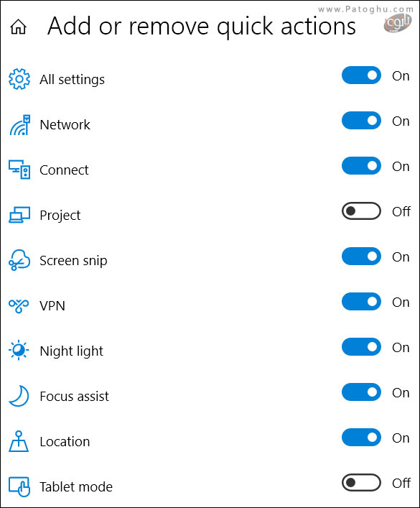Turn off the Location toggle
The width and height of the screenshot is (420, 508).
(x=361, y=438)
